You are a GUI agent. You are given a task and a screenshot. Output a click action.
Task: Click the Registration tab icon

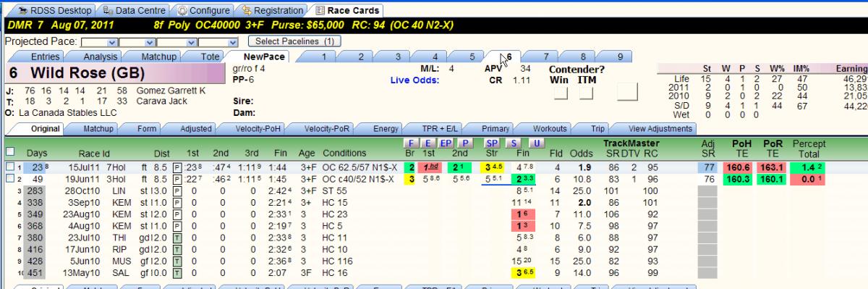coord(249,11)
